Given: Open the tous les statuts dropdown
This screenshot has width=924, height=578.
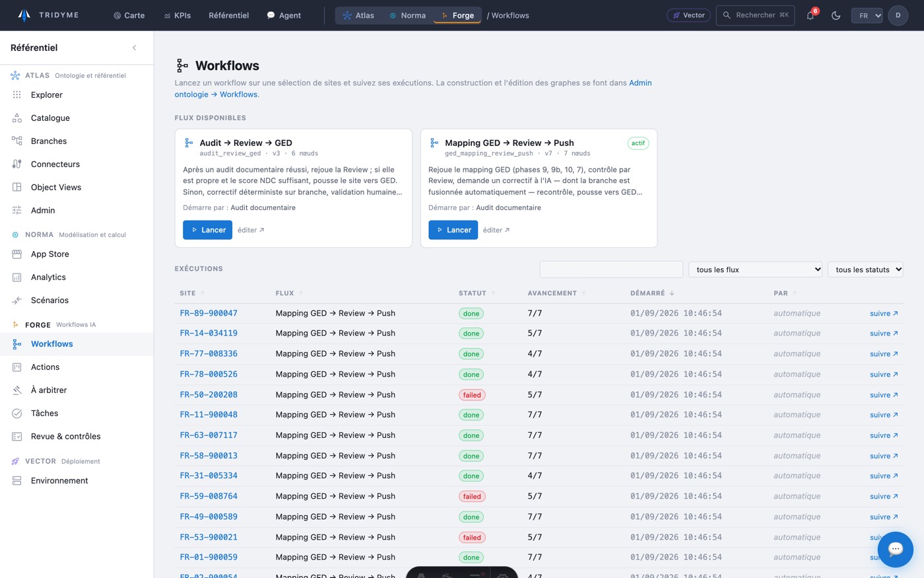Looking at the screenshot, I should pos(865,270).
